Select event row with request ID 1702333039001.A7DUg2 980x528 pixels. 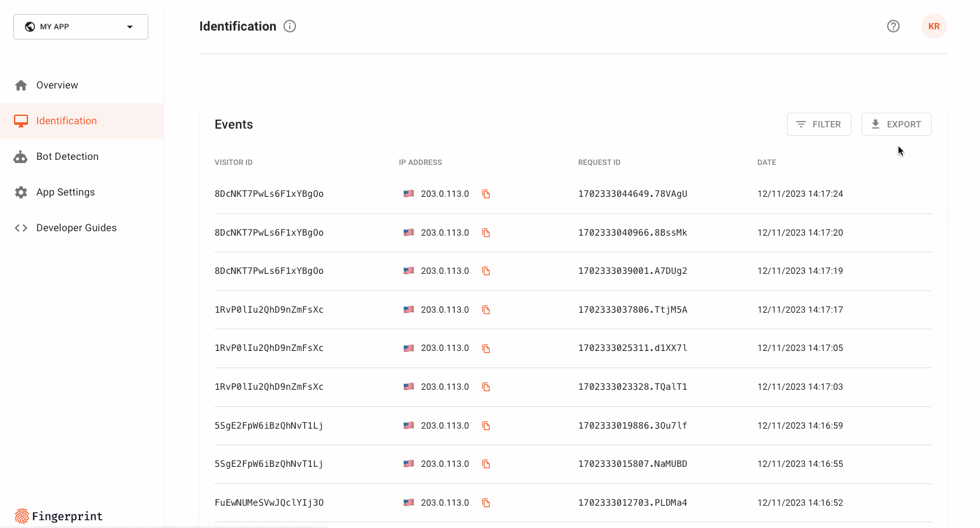coord(632,271)
